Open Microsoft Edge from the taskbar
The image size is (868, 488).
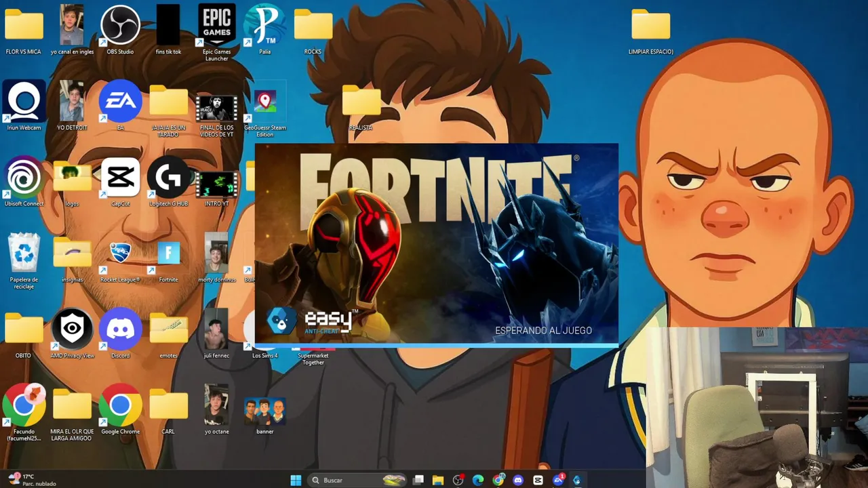478,480
